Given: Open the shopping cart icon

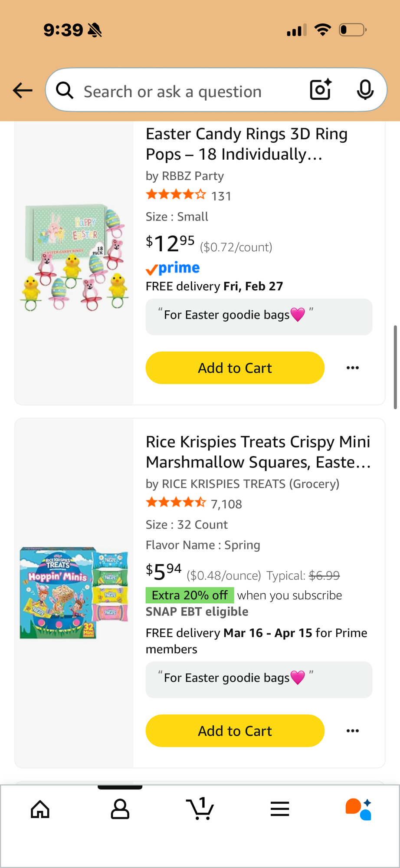Looking at the screenshot, I should coord(200,809).
